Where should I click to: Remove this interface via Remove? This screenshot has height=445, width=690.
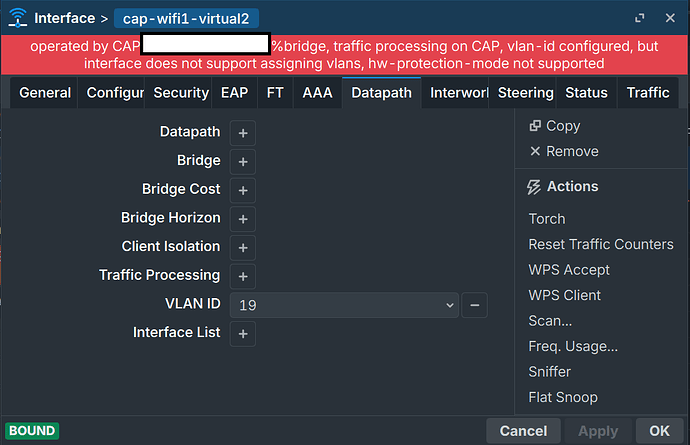pyautogui.click(x=564, y=151)
